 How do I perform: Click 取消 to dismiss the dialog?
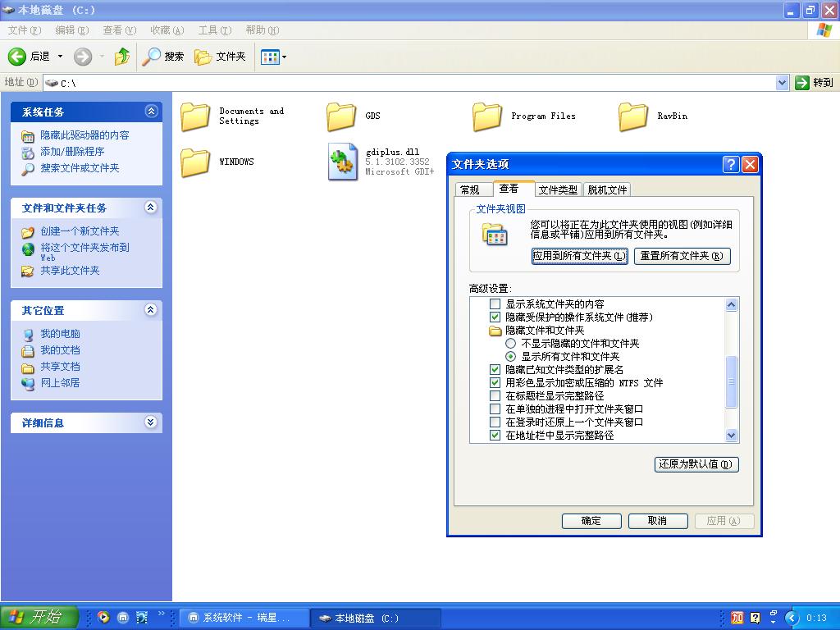(658, 521)
